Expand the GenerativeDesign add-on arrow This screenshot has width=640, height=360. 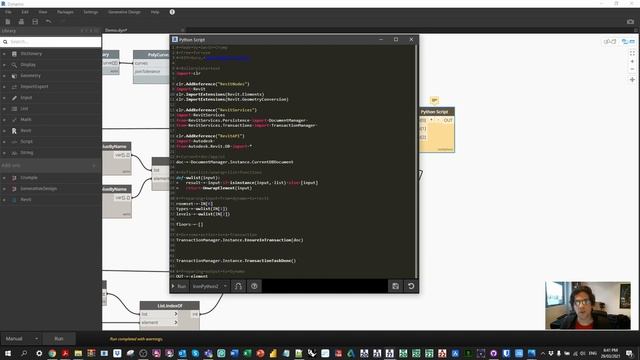[4, 189]
